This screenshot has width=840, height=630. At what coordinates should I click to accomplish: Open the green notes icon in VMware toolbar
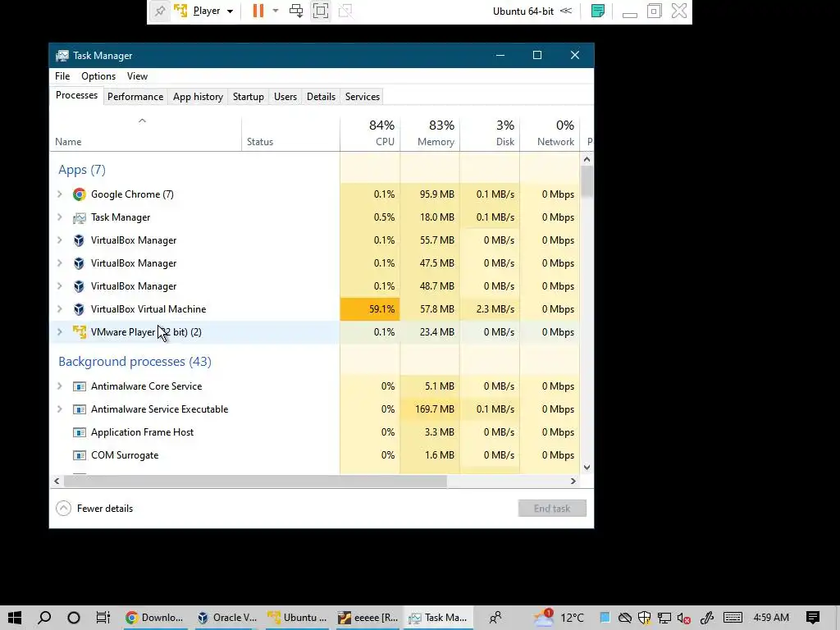[x=598, y=11]
